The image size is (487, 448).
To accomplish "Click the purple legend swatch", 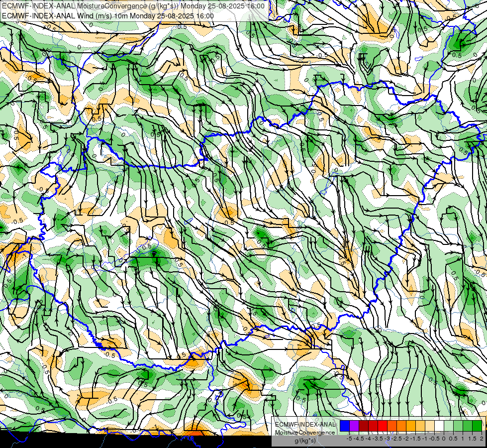I will 354,426.
